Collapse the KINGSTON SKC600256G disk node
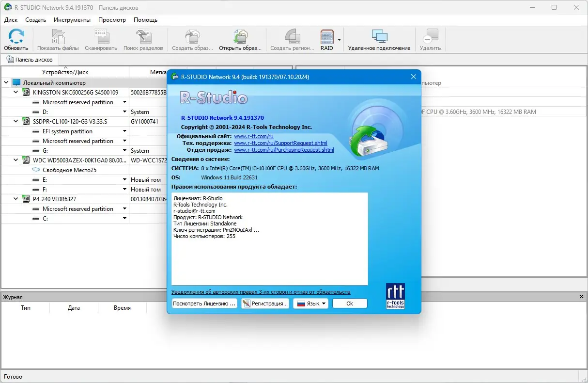Screen dimensions: 588x383 [15, 92]
